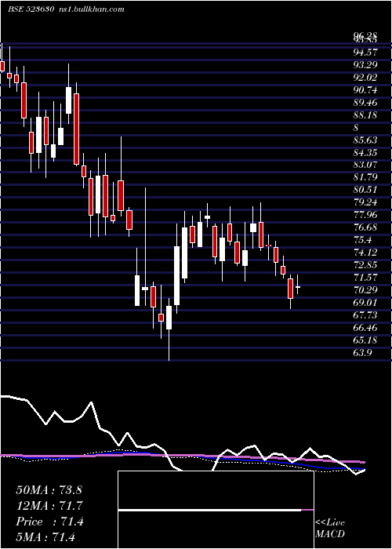Viewport: 392px width, 549px height.
Task: Click the 93.29 price axis label
Action: pyautogui.click(x=365, y=65)
